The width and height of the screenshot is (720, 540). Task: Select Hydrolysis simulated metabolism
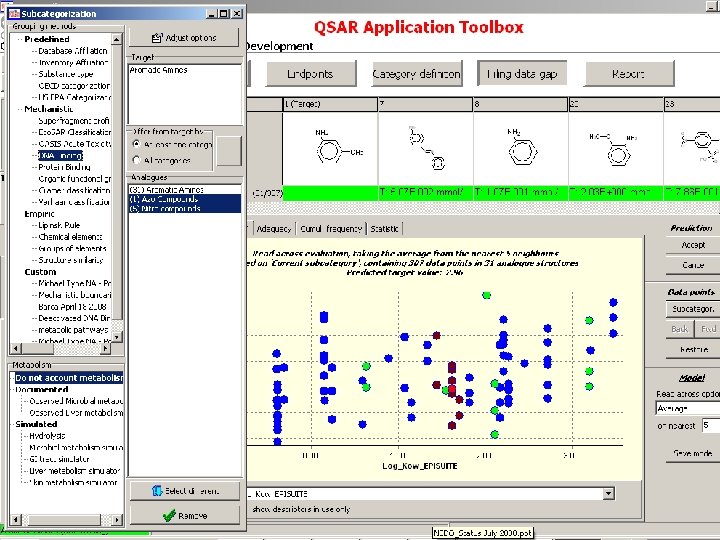click(x=47, y=436)
